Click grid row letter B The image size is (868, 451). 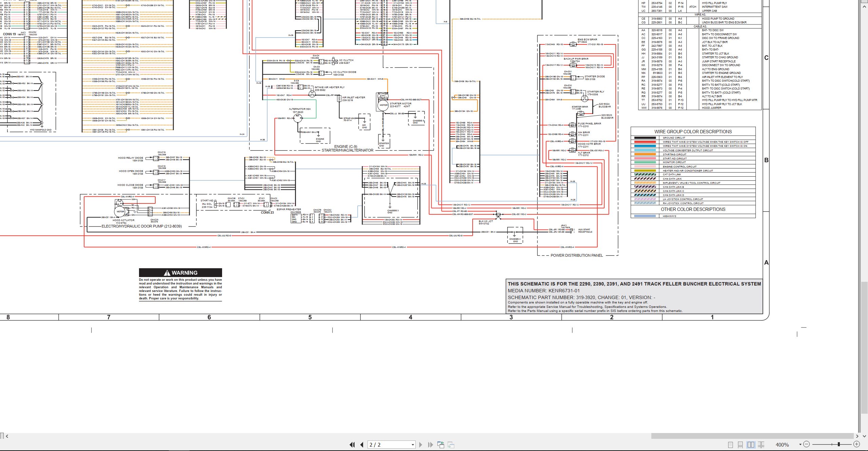[x=766, y=160]
